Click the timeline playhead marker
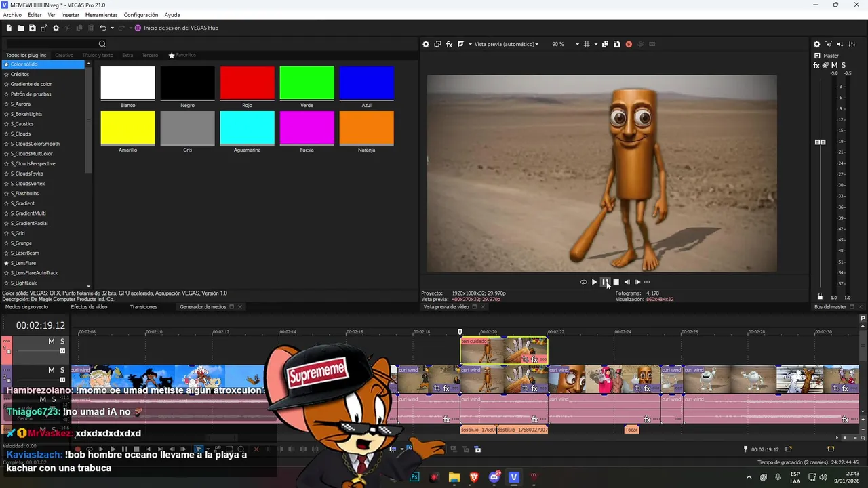This screenshot has width=868, height=488. tap(460, 331)
